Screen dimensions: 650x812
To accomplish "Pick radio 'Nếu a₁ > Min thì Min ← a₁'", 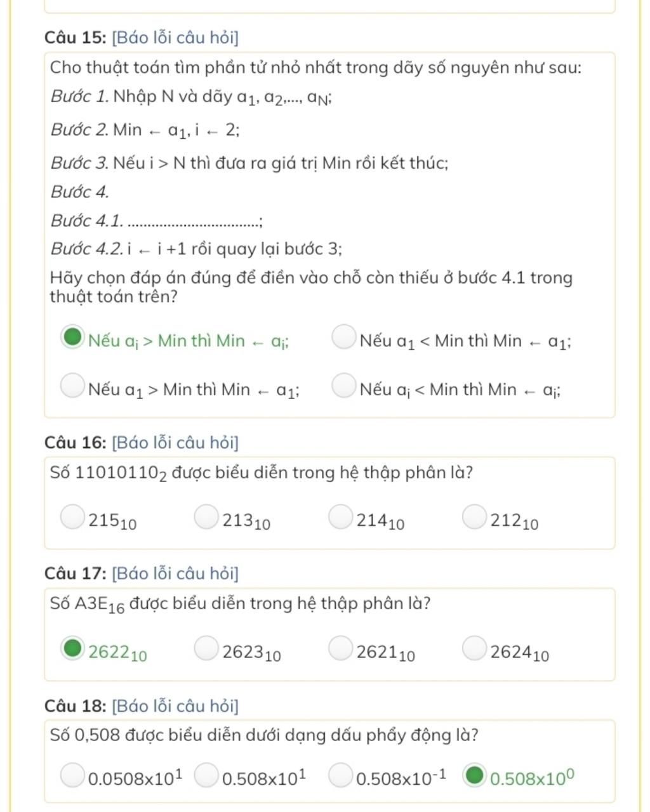I will 72,385.
